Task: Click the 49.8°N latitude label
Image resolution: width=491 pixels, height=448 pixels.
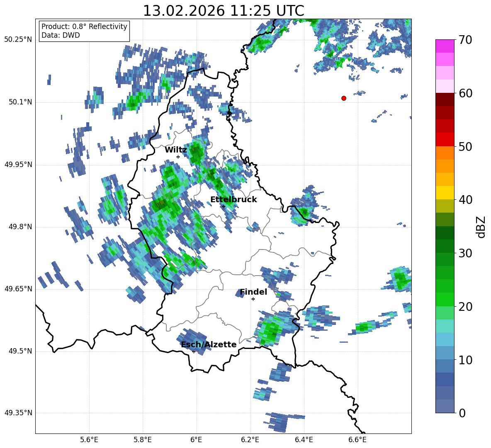Action: [20, 227]
